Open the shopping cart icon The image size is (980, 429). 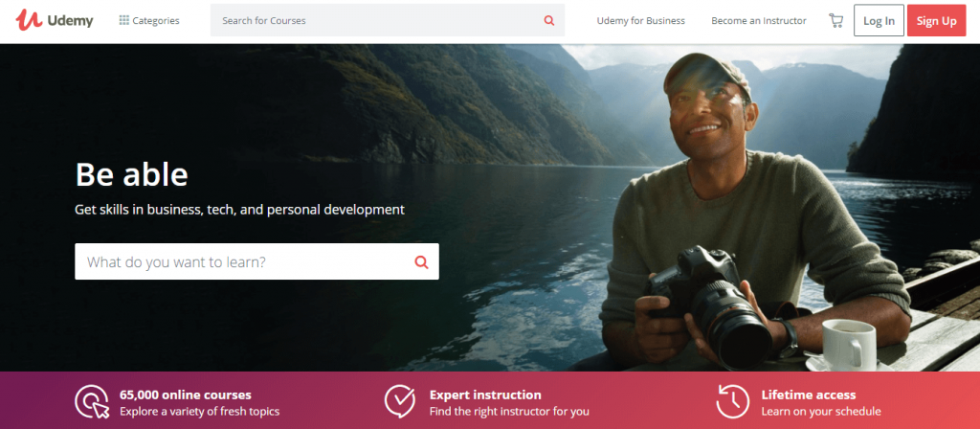coord(835,21)
